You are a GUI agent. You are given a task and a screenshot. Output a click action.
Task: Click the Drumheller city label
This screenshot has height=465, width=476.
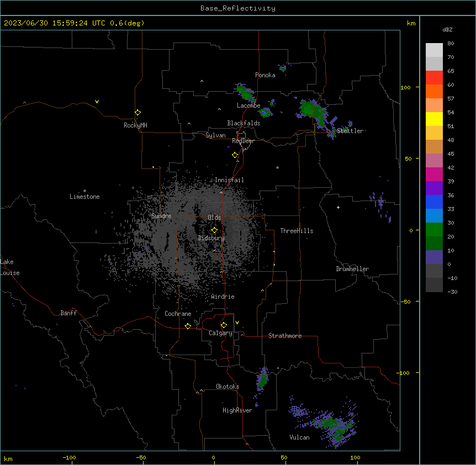coord(352,269)
